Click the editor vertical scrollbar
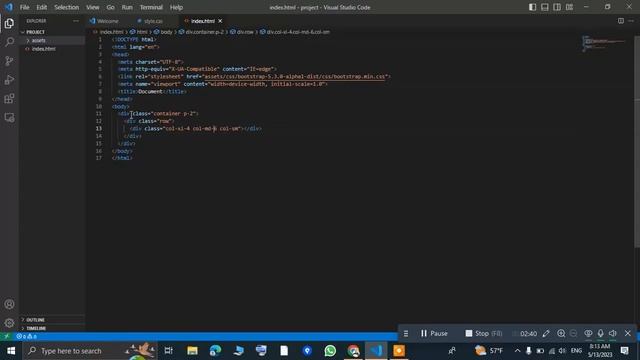Viewport: 640px width, 360px height. (637, 141)
